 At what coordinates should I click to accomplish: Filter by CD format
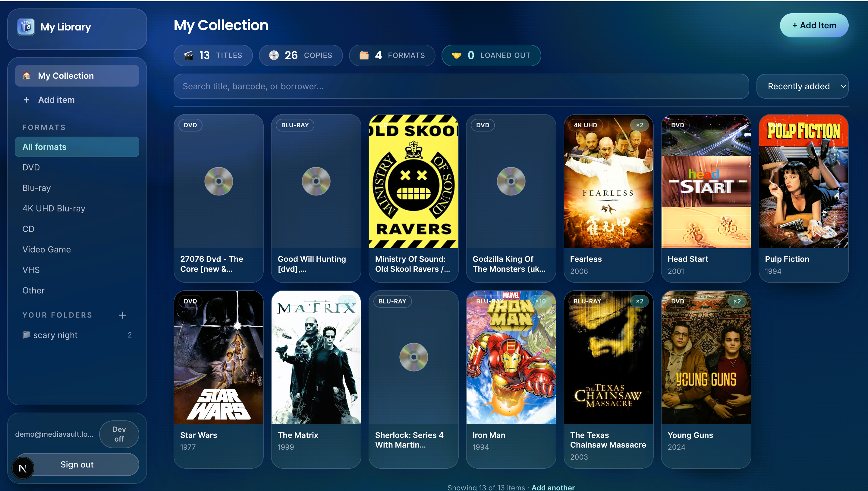pyautogui.click(x=77, y=229)
